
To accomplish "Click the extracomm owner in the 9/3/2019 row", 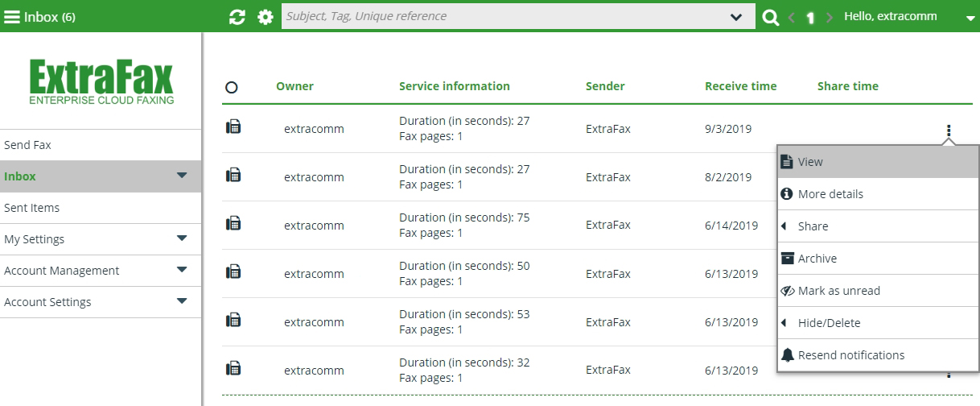I will pyautogui.click(x=314, y=129).
